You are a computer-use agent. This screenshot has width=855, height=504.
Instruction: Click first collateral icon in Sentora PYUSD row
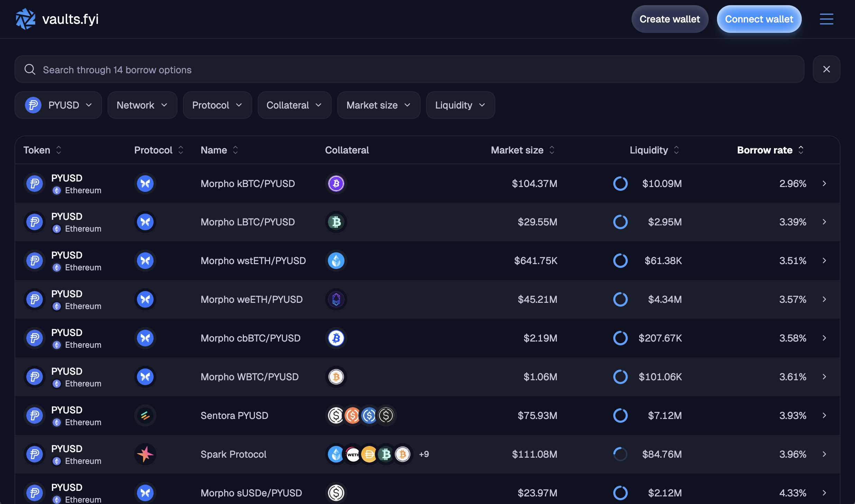coord(336,416)
